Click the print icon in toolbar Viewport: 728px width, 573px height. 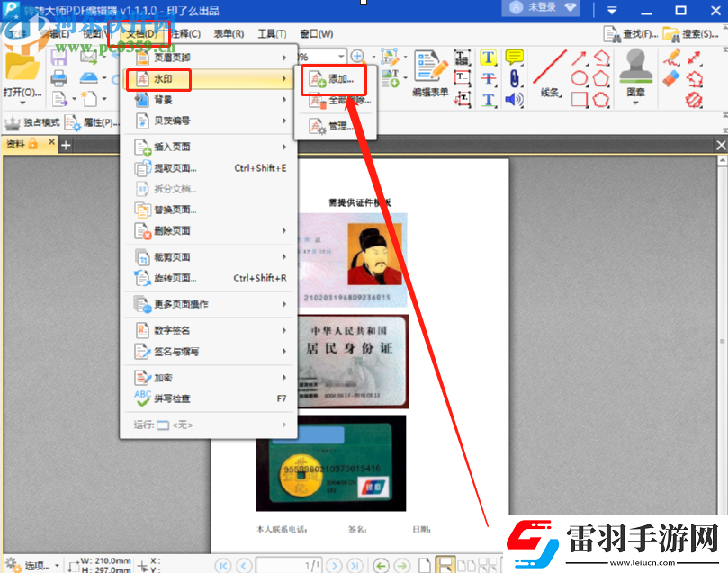[59, 78]
